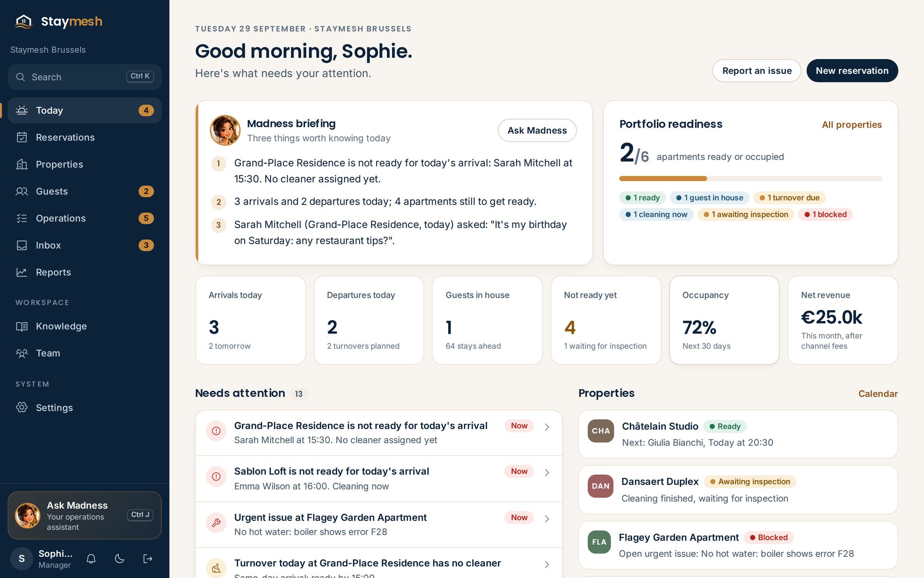
Task: Open the Today menu item
Action: [85, 110]
